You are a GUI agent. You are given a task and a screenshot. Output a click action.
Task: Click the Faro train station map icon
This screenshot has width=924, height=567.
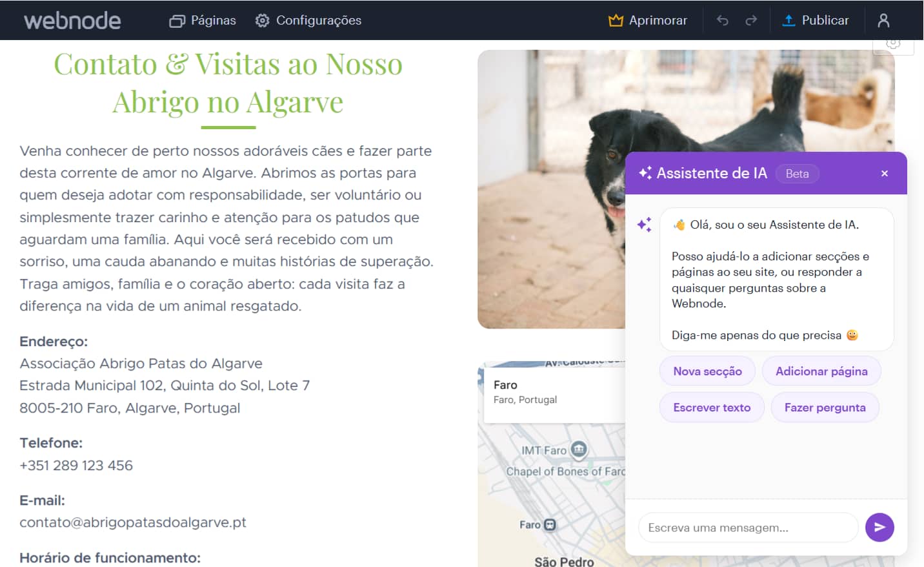coord(550,525)
